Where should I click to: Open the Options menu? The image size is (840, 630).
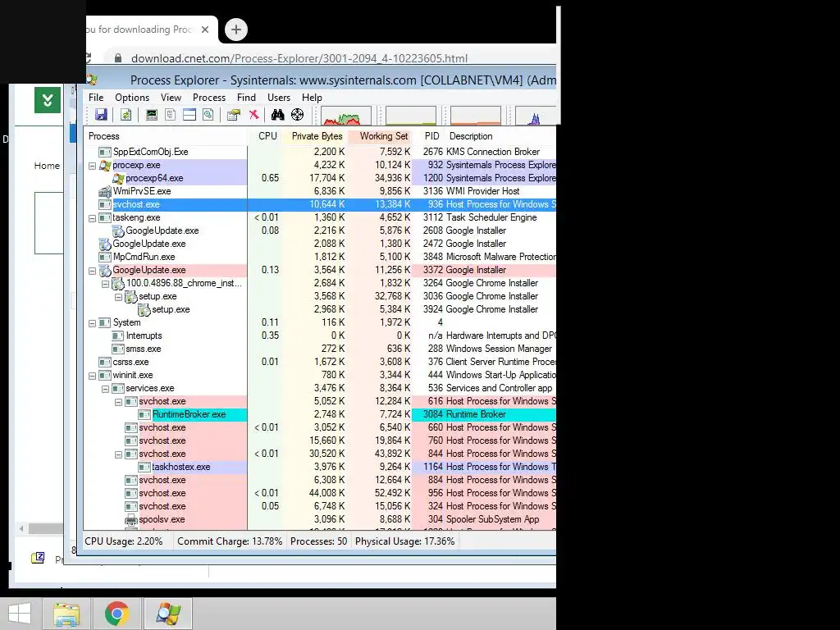(132, 98)
